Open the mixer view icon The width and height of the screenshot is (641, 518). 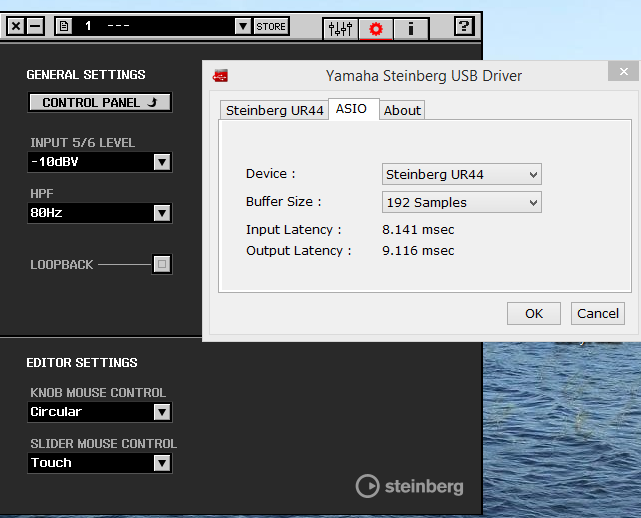click(341, 29)
